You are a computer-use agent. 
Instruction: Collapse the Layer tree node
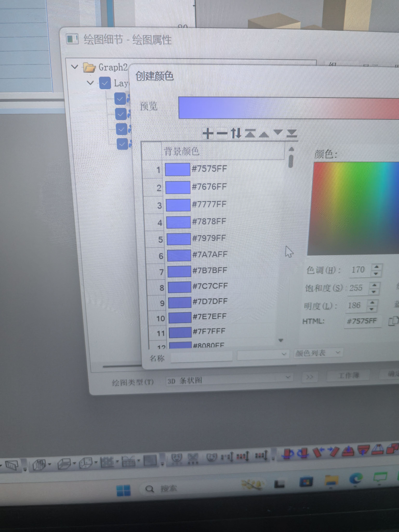[x=90, y=83]
